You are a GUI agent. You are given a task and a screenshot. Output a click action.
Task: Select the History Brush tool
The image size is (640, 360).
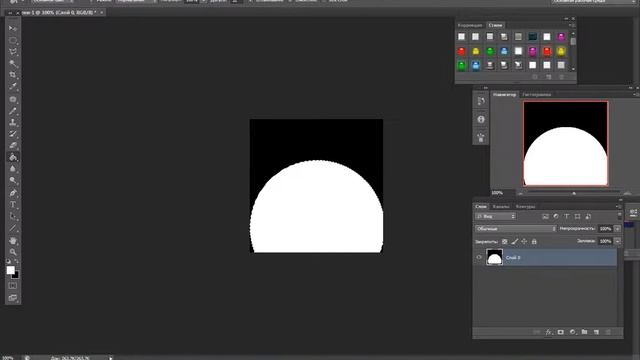point(13,133)
